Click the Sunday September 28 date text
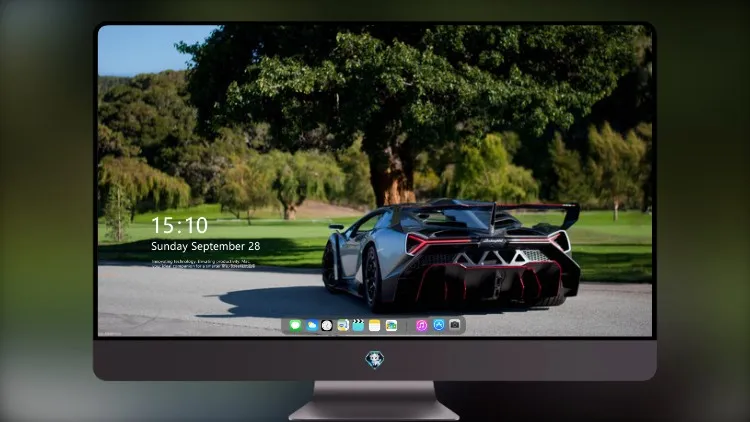The width and height of the screenshot is (750, 422). [206, 246]
